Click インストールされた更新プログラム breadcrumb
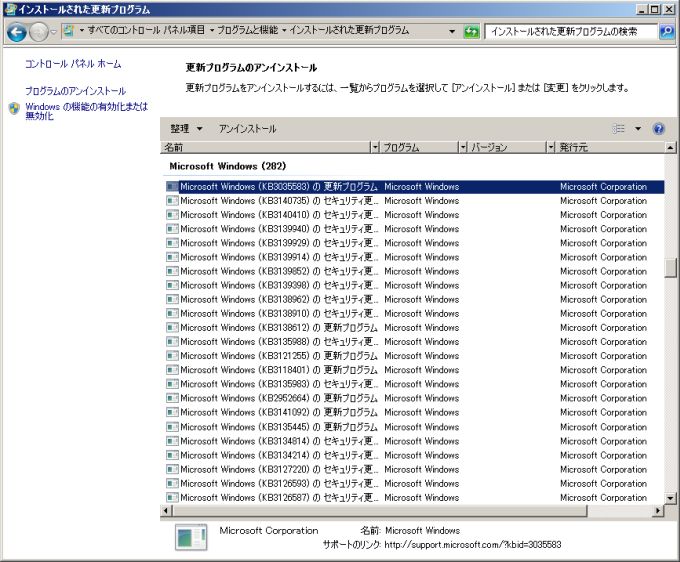 (x=349, y=30)
